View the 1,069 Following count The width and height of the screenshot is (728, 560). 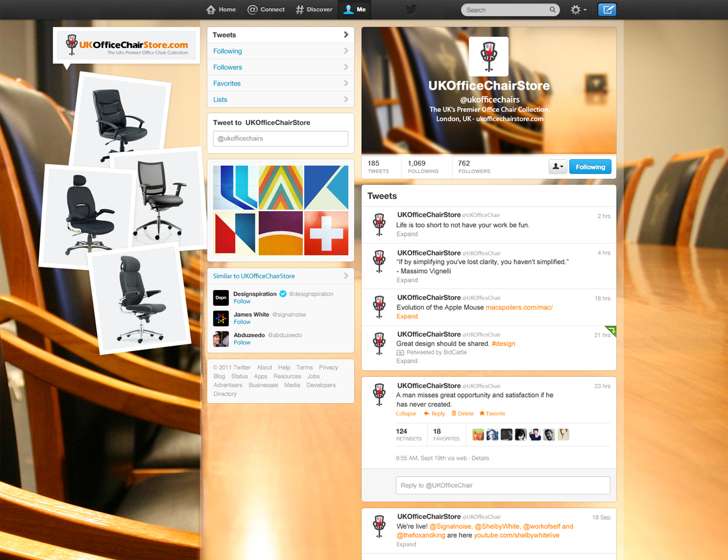point(423,166)
